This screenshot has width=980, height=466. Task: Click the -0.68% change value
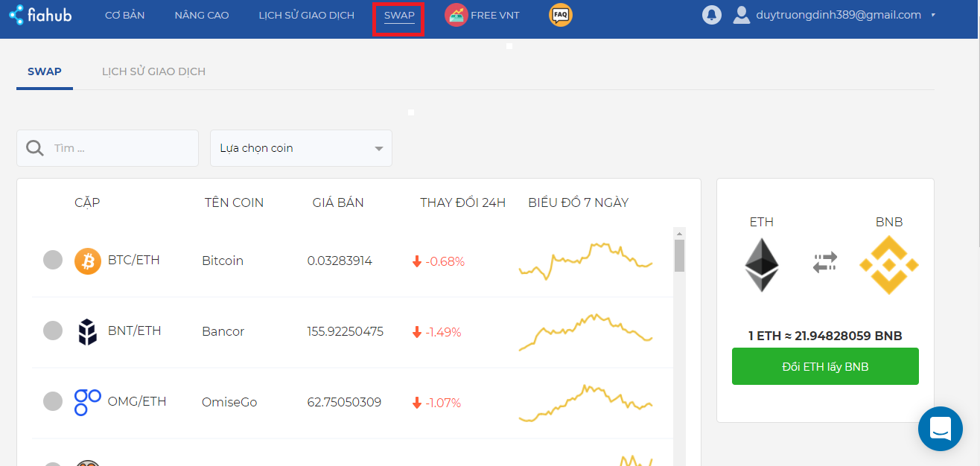click(445, 261)
